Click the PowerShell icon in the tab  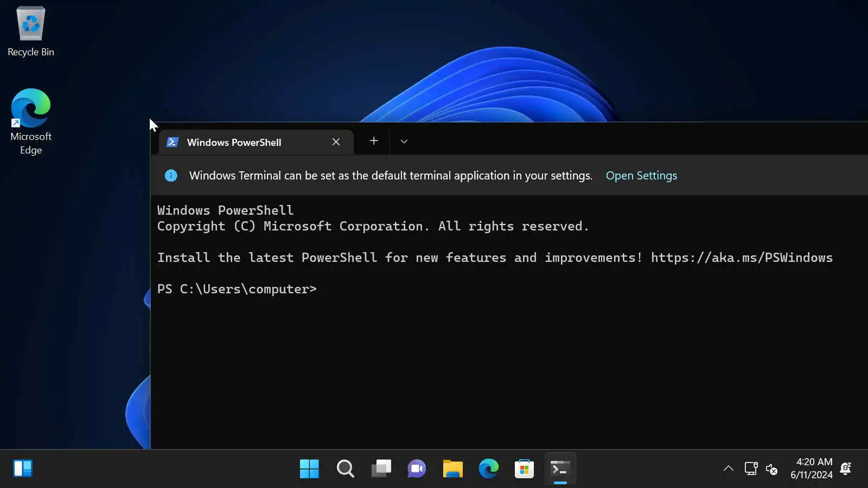coord(173,142)
